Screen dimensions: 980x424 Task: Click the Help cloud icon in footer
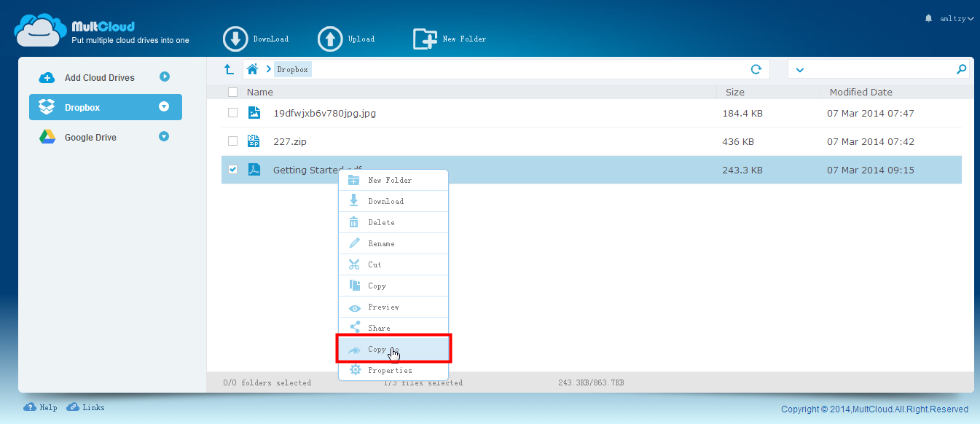tap(30, 407)
